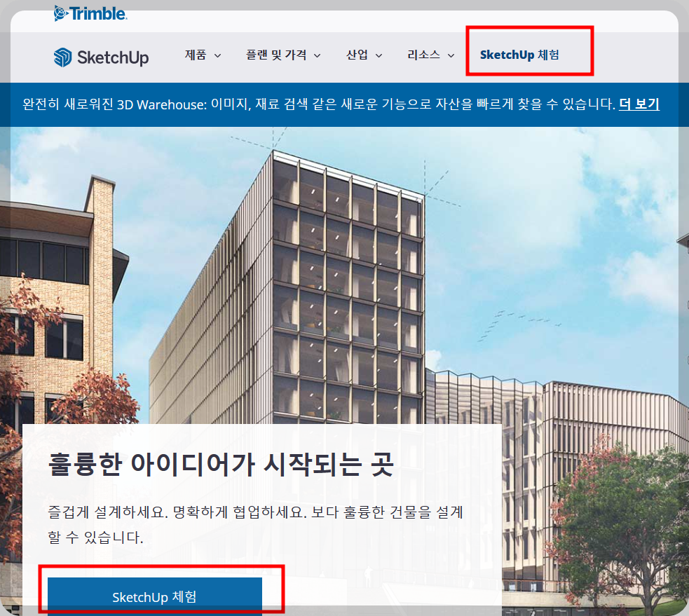Click the SketchUp 체험 link in navigation bar
Screen dimensions: 689x616
tap(519, 55)
